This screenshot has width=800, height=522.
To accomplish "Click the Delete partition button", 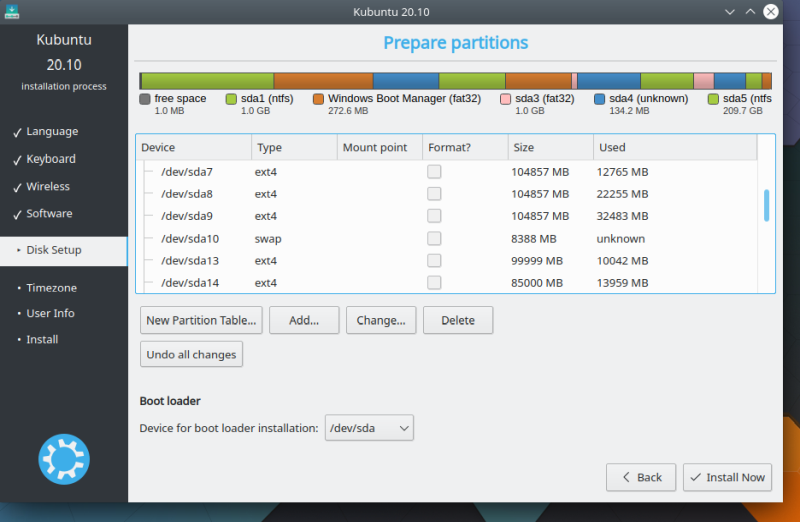I will coord(458,320).
